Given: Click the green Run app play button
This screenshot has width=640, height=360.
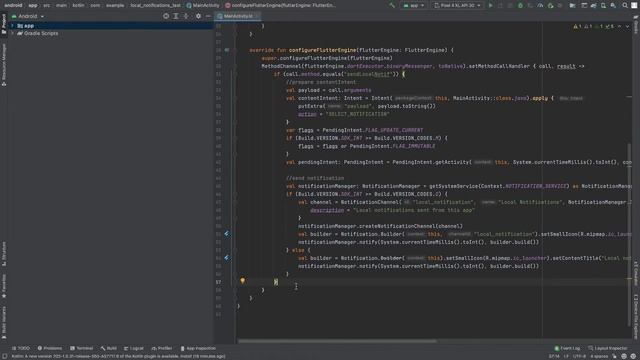Looking at the screenshot, I should (491, 5).
